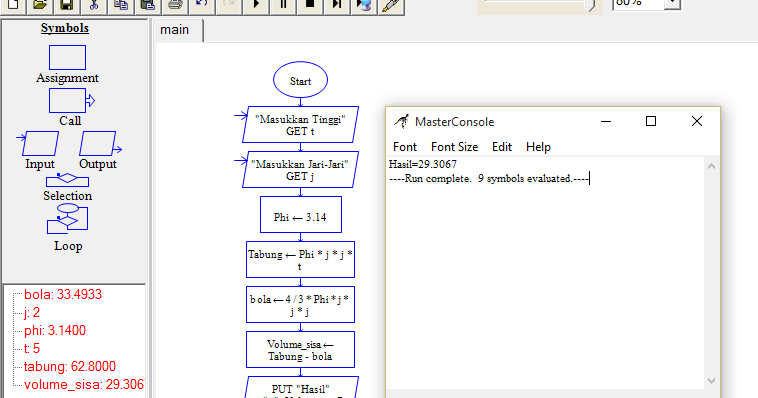The width and height of the screenshot is (758, 398).
Task: Click the Symbols panel heading
Action: click(65, 29)
